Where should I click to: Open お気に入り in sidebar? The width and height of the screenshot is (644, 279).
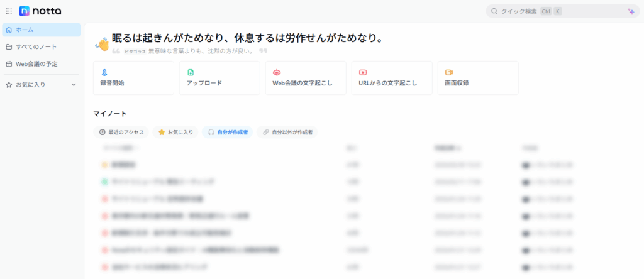[x=41, y=85]
